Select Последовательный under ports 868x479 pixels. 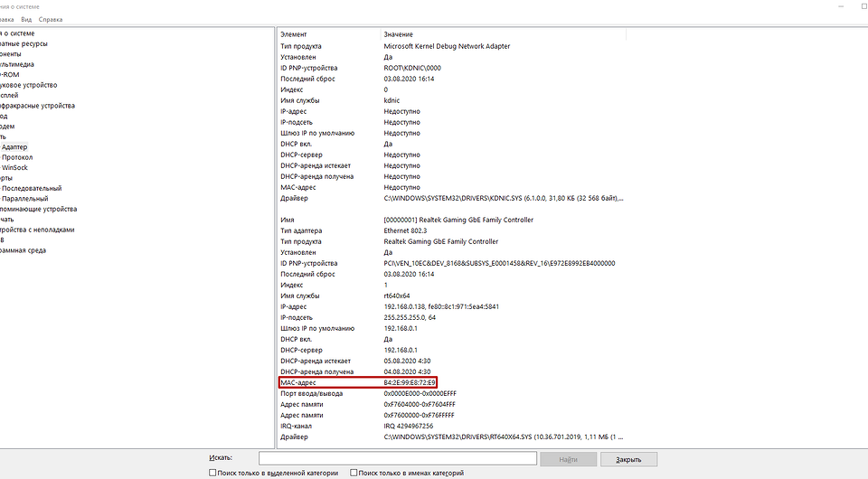coord(32,188)
